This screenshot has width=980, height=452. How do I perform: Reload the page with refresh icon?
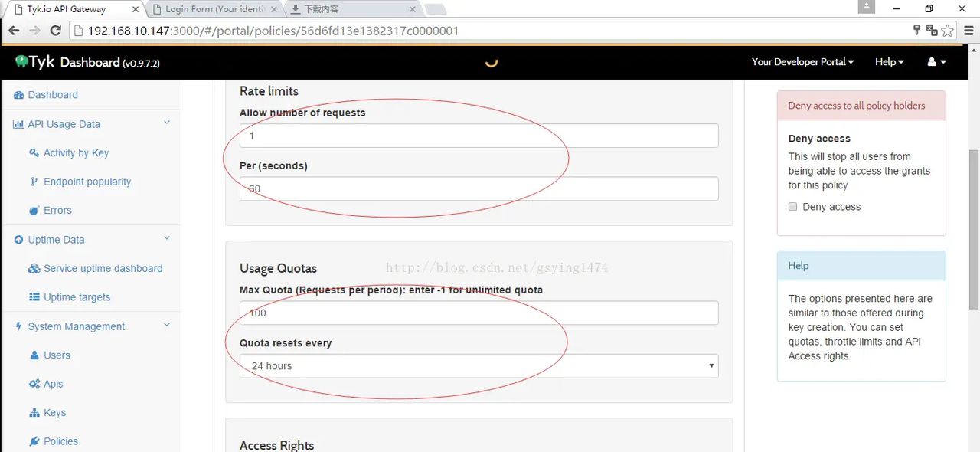point(55,31)
